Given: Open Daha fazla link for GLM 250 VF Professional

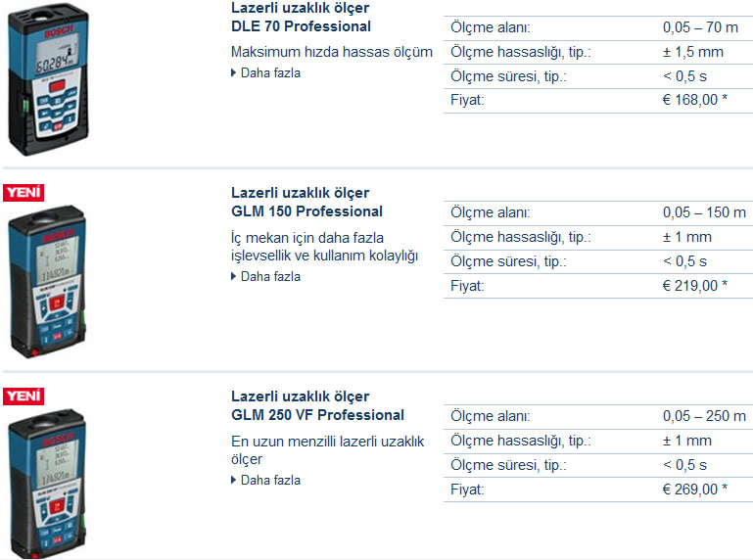Looking at the screenshot, I should tap(270, 480).
